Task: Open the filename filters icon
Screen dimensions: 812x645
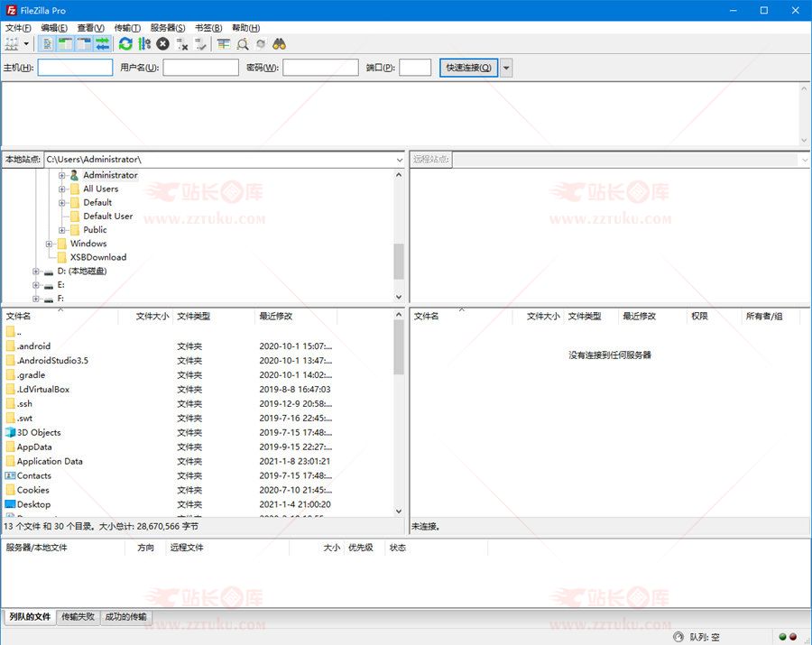Action: click(224, 43)
